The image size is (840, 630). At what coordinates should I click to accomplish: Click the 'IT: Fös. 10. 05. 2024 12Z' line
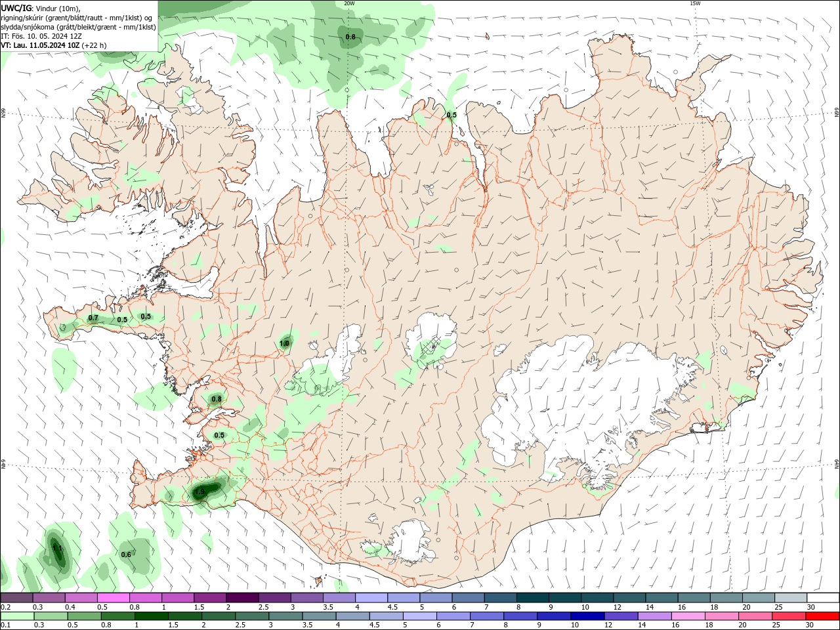pos(41,36)
